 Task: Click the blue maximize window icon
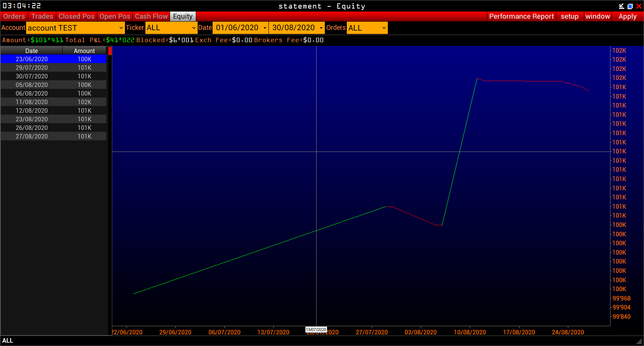pyautogui.click(x=630, y=6)
